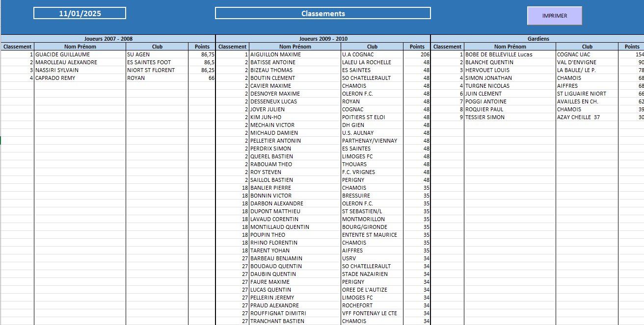Select goalkeeper POGGI ANTOINE
Viewport: 644px width, 325px height.
pyautogui.click(x=510, y=101)
